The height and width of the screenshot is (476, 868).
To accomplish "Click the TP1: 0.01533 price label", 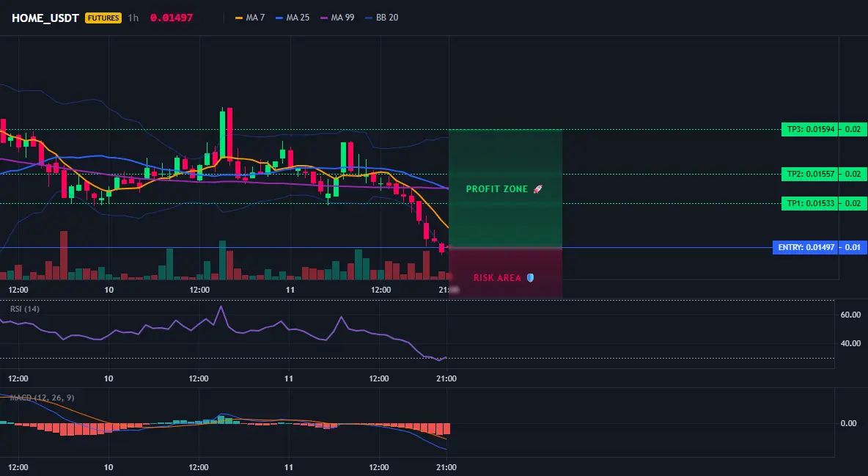I will click(809, 203).
